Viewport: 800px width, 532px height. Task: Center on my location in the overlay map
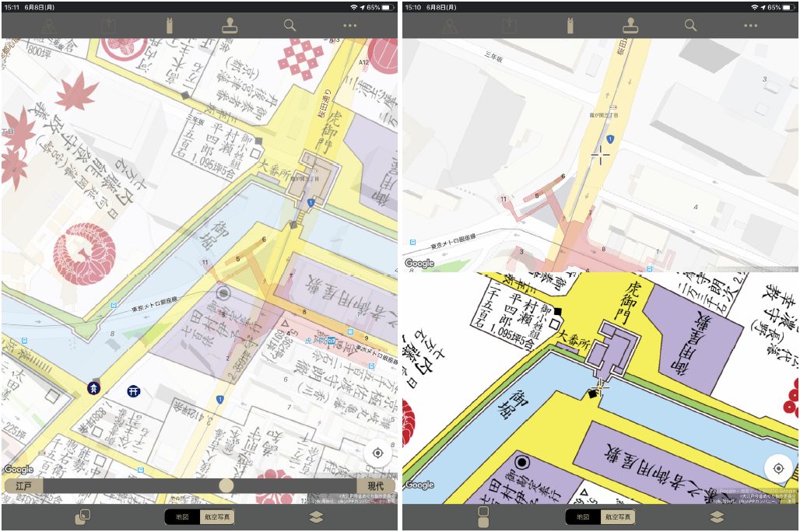point(377,453)
